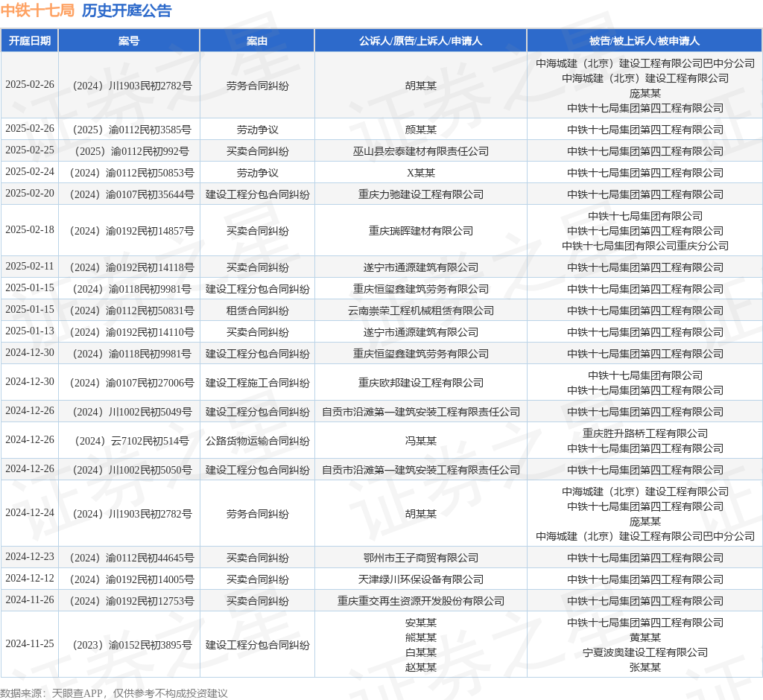Click plaintiff X某某
Viewport: 763px width, 700px height.
(x=421, y=173)
